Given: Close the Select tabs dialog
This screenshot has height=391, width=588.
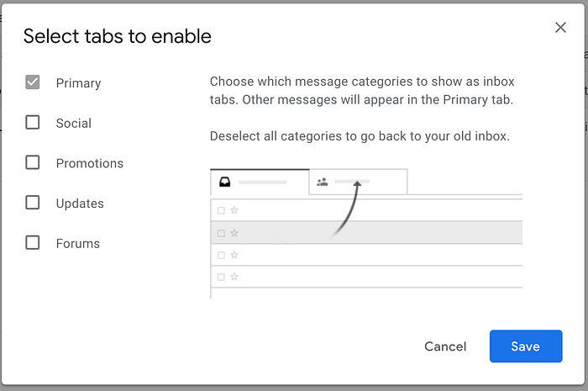Looking at the screenshot, I should [x=560, y=28].
